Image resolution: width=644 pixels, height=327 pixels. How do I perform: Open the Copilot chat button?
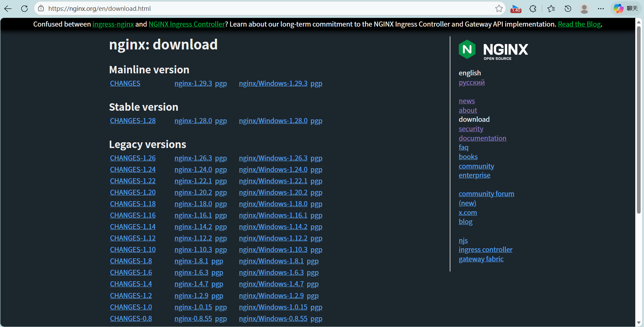point(626,8)
